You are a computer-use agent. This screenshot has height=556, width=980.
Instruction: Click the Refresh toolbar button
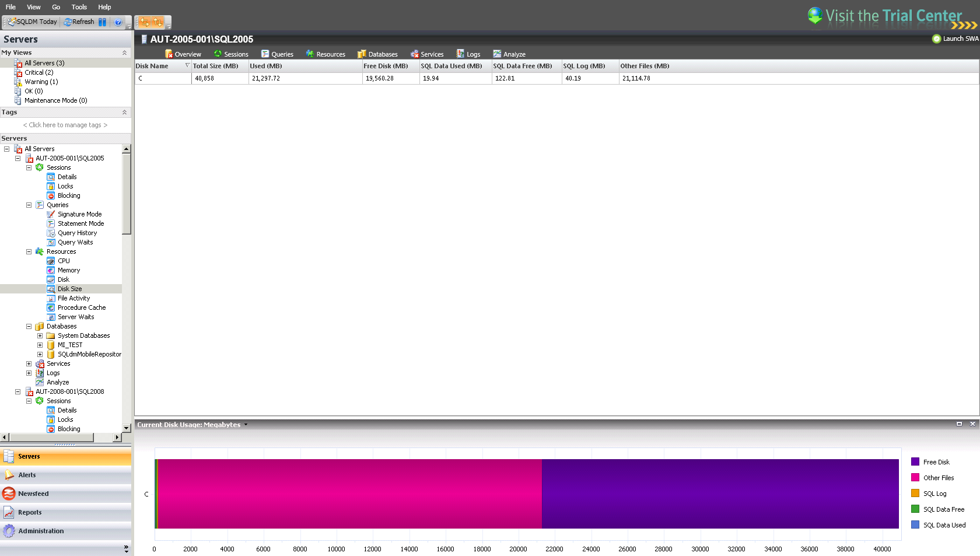(79, 22)
